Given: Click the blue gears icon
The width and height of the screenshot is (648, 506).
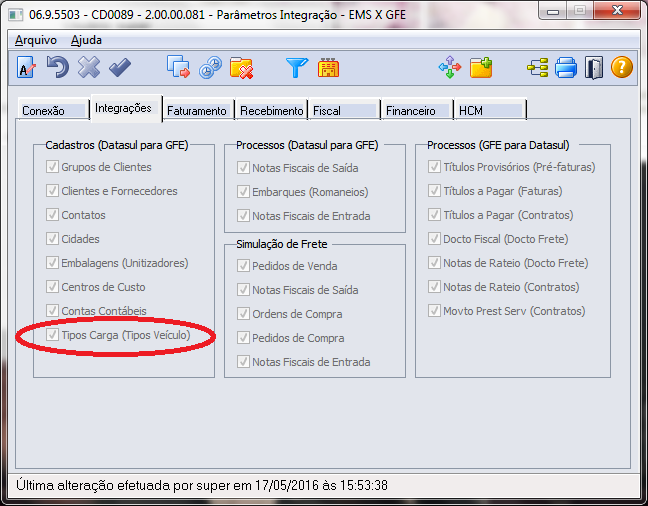Looking at the screenshot, I should click(210, 67).
